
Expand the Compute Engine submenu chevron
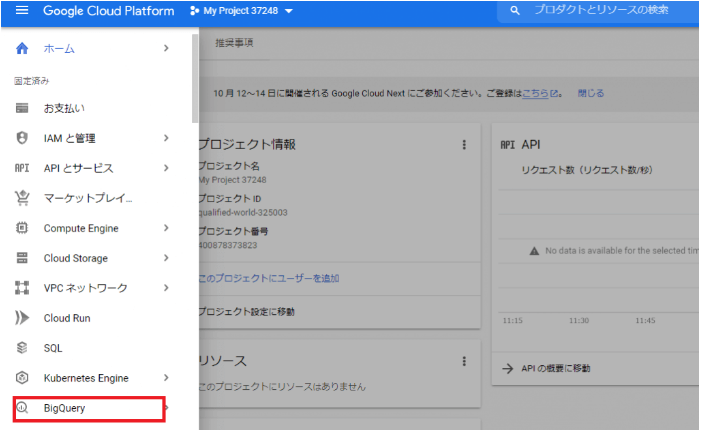pos(166,228)
